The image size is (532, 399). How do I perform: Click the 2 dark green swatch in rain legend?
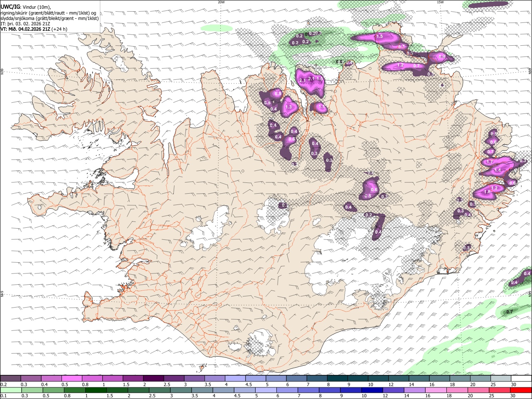point(138,390)
